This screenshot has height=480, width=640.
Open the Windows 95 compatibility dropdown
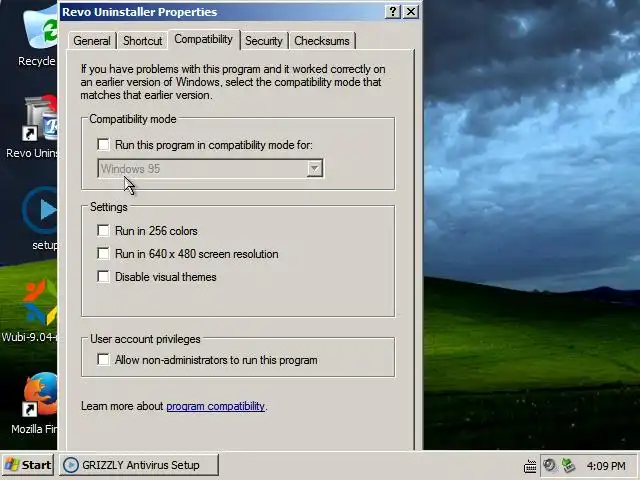pyautogui.click(x=211, y=169)
